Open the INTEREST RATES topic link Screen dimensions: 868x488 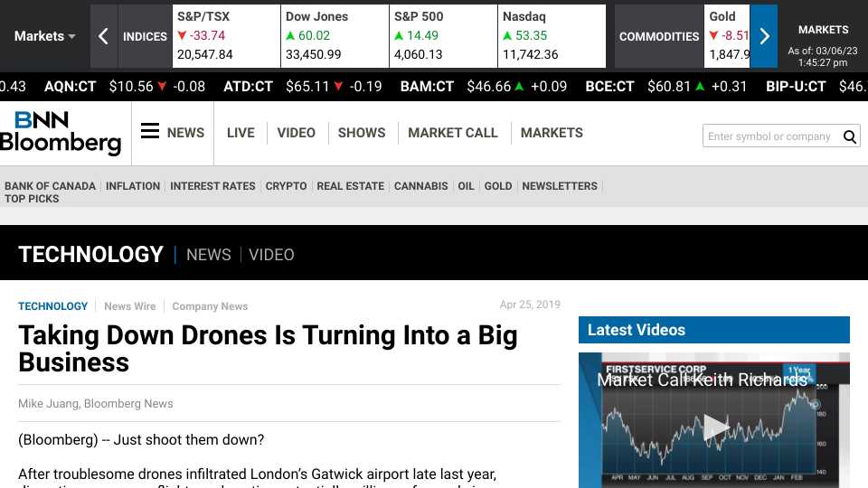click(x=212, y=186)
